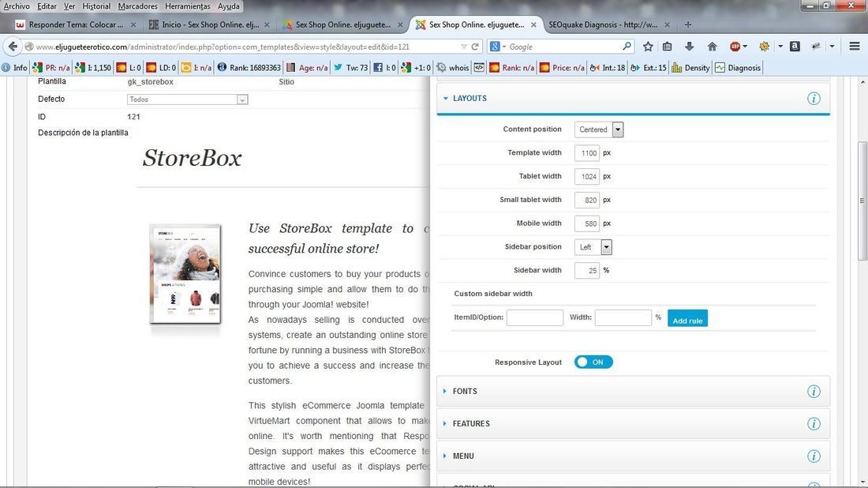Go to the home page icon

[x=712, y=47]
